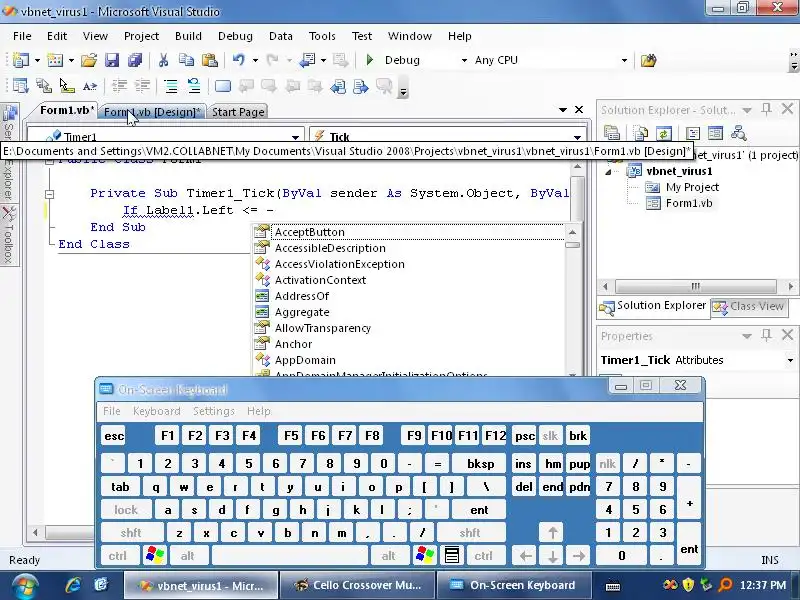Click the Open File folder toolbar icon
Viewport: 800px width, 600px height.
[89, 60]
